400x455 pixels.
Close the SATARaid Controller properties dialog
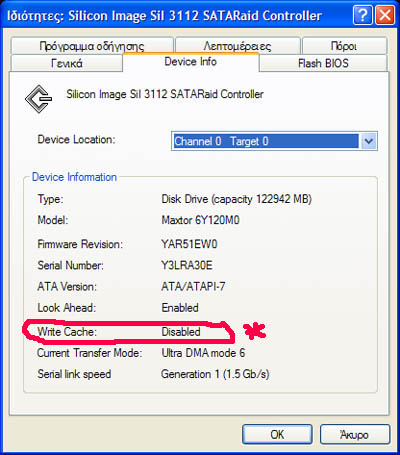pyautogui.click(x=385, y=15)
